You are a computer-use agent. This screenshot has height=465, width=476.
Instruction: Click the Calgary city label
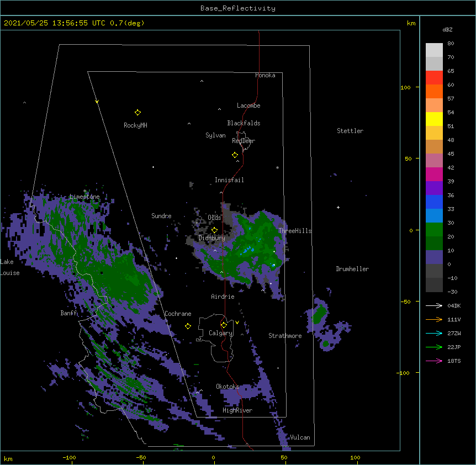(221, 333)
